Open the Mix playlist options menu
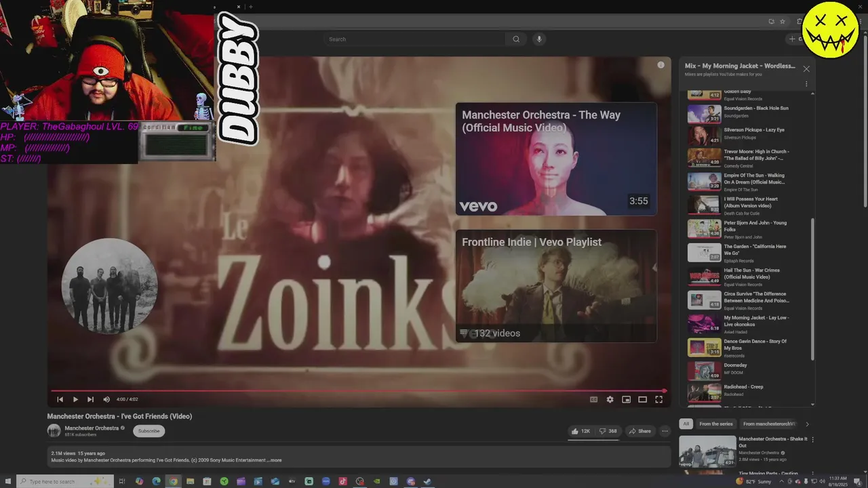The height and width of the screenshot is (488, 868). coord(806,84)
